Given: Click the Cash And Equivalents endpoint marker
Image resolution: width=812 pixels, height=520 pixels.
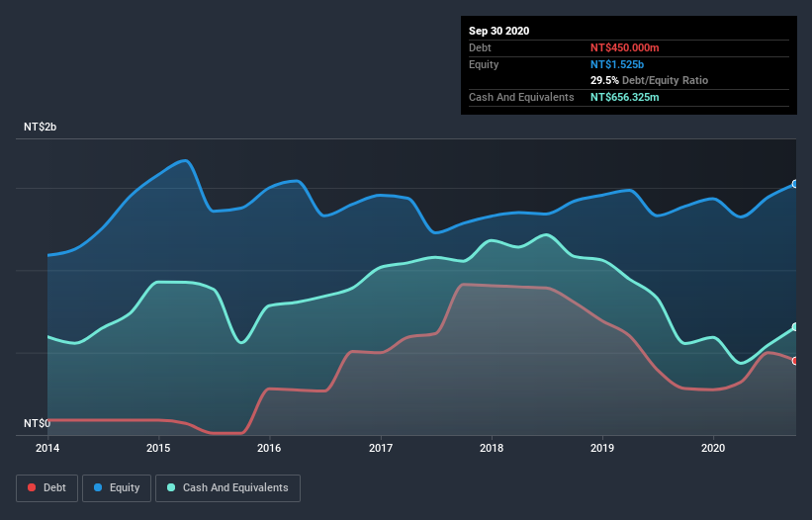Looking at the screenshot, I should pos(795,327).
